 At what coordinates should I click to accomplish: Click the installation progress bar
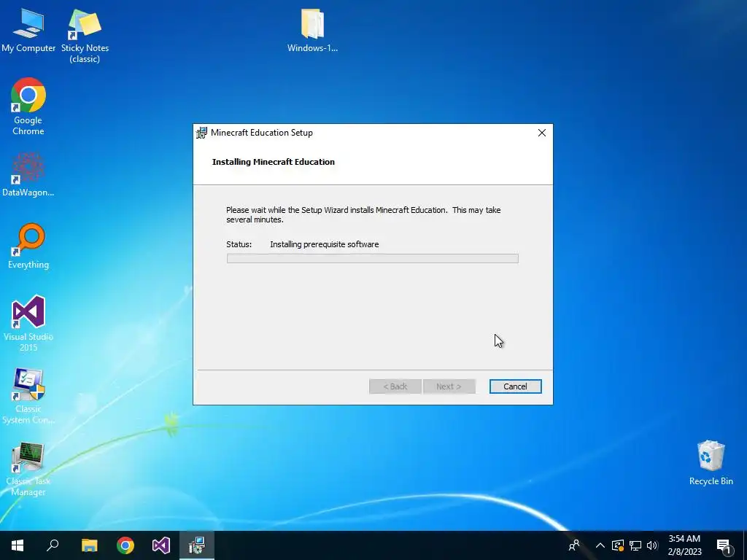373,259
